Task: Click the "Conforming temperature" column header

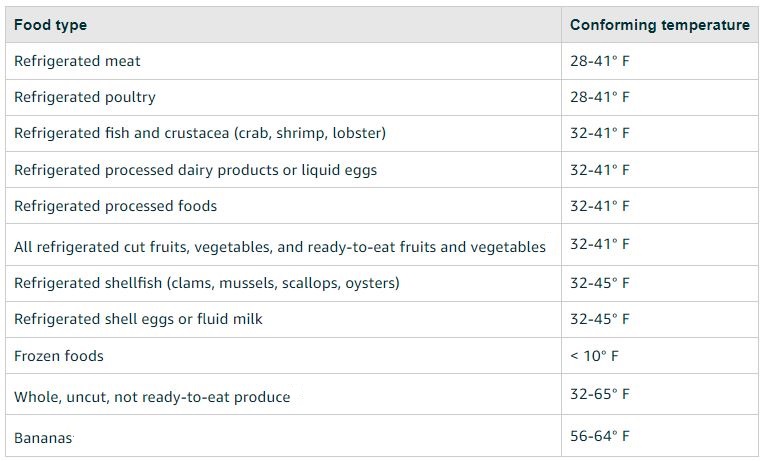Action: (x=659, y=25)
